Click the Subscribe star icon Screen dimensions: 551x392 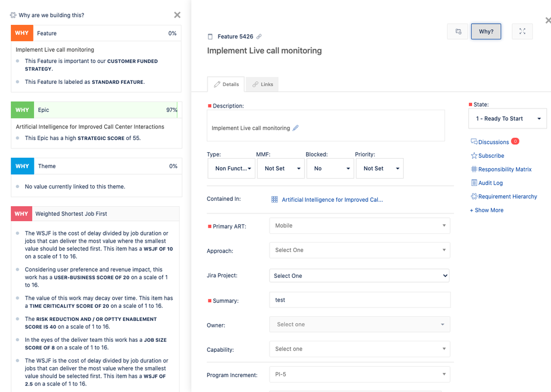click(x=474, y=155)
